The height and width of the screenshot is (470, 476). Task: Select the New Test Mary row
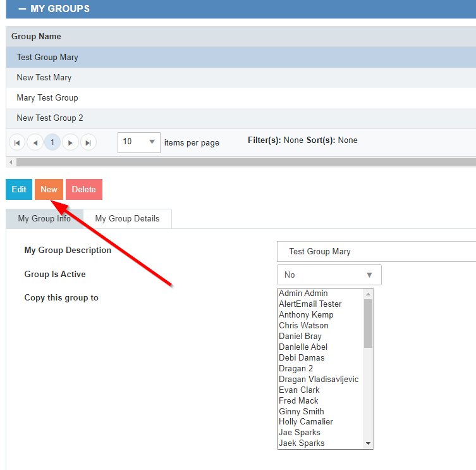pyautogui.click(x=241, y=77)
